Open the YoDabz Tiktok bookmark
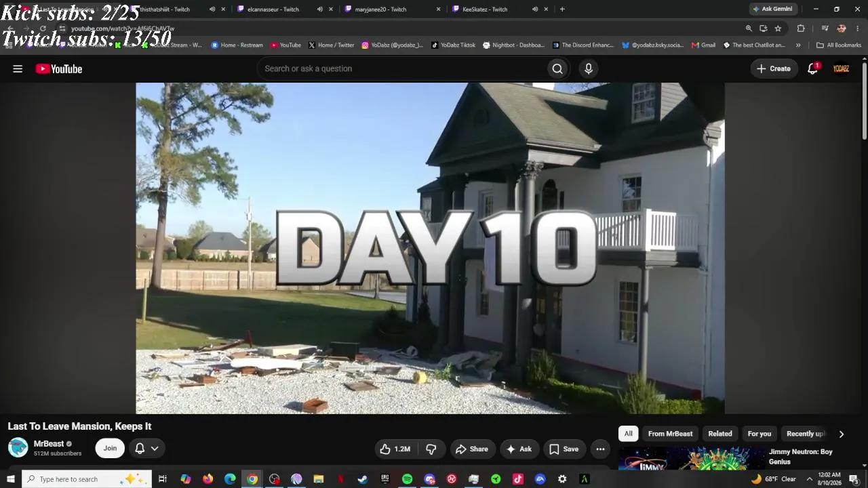Screen dimensions: 868x488 click(x=453, y=45)
